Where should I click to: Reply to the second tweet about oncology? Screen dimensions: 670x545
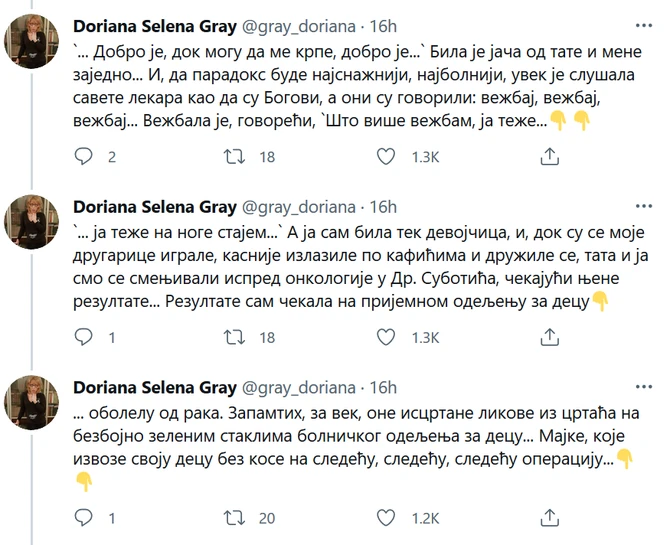pyautogui.click(x=83, y=338)
